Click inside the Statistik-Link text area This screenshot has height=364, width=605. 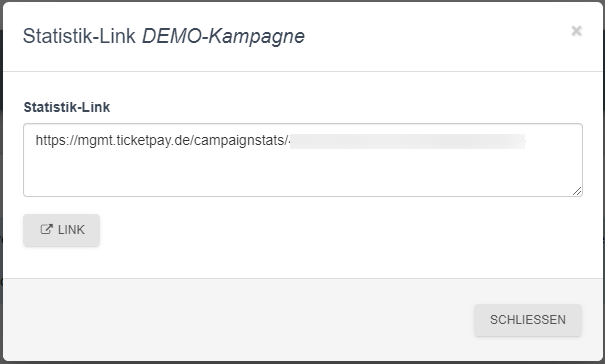tap(303, 160)
